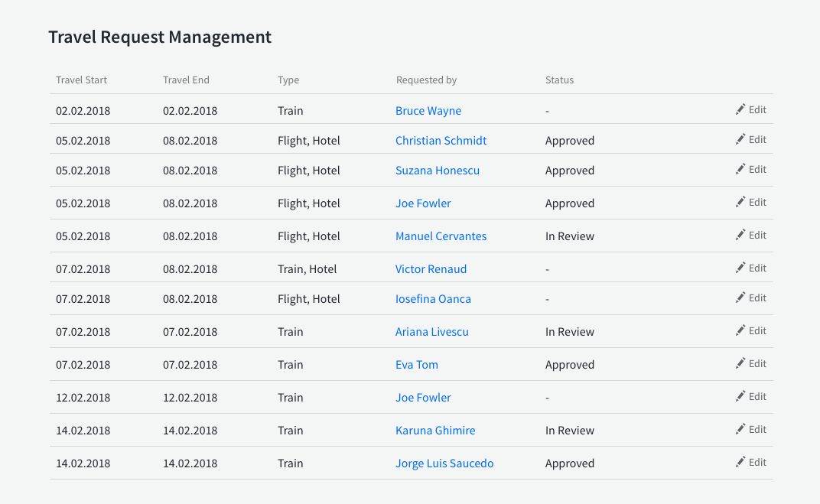The width and height of the screenshot is (820, 504).
Task: Click the Requested by column header
Action: [426, 80]
